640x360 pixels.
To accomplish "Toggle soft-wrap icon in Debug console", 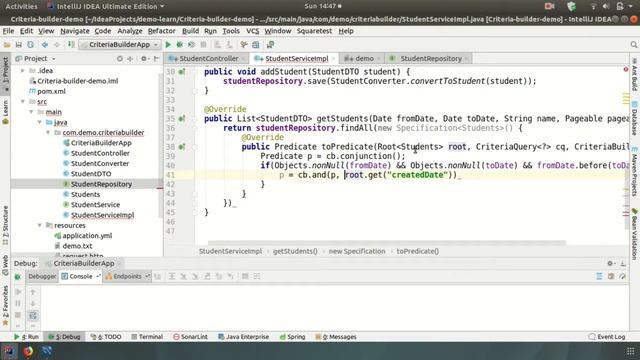I will [x=33, y=315].
